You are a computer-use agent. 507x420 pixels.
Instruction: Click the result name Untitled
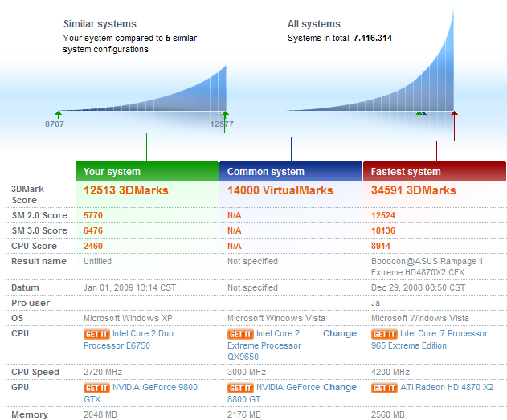pyautogui.click(x=97, y=261)
